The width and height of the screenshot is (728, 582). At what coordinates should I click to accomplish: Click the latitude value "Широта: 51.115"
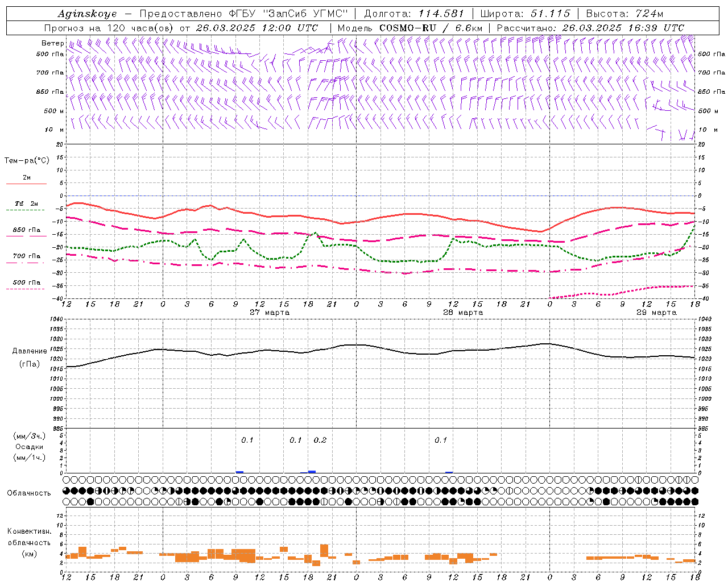pos(525,14)
